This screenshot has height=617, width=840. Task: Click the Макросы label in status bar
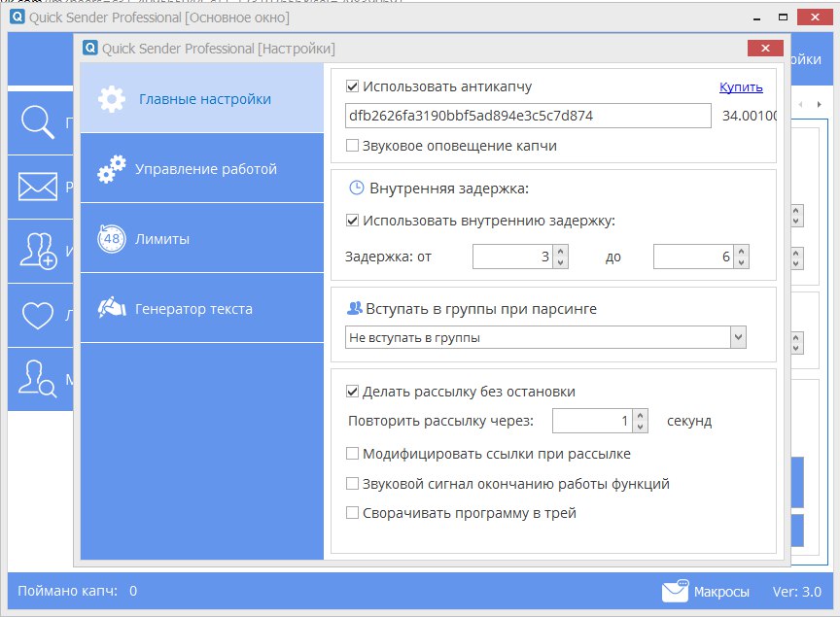click(721, 592)
